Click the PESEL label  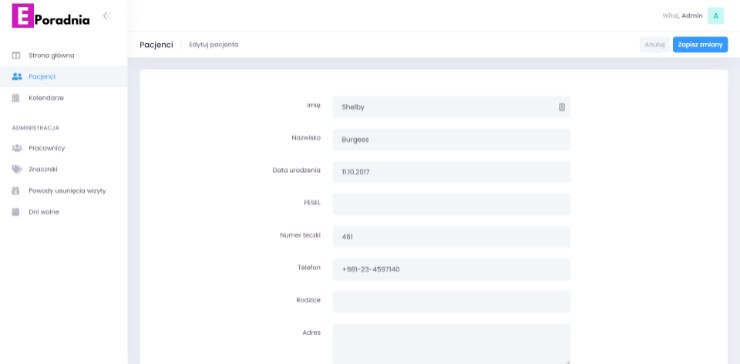click(312, 203)
